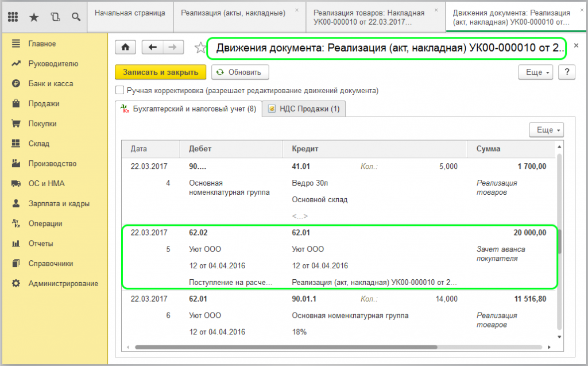Open the History icon in top bar
This screenshot has width=588, height=366.
pyautogui.click(x=55, y=17)
